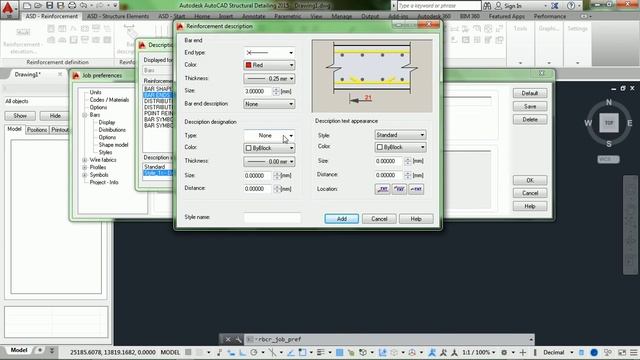Click the status bar customization menu icon

(633, 352)
